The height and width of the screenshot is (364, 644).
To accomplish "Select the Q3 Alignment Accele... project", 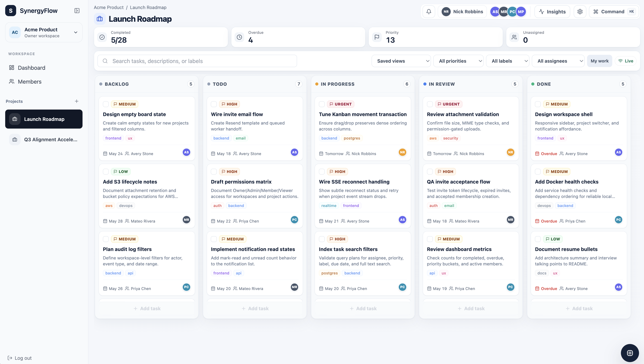I will pos(44,140).
